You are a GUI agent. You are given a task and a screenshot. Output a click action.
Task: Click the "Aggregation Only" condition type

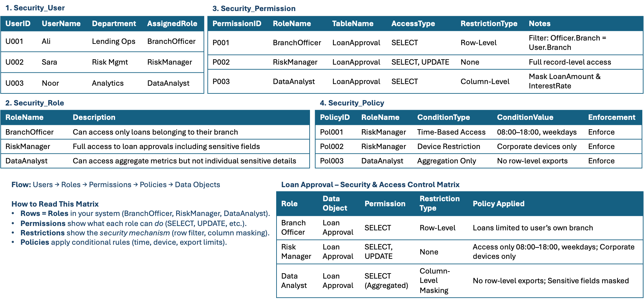(446, 161)
